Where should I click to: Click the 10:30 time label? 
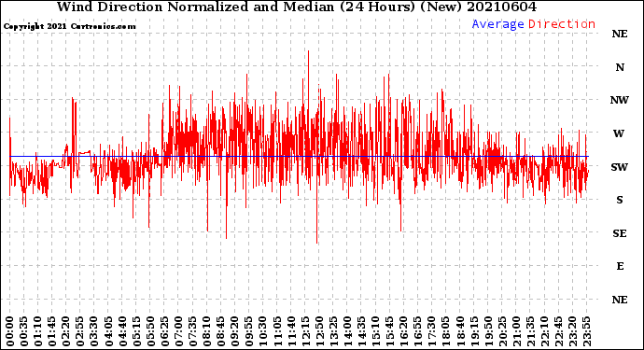[263, 331]
